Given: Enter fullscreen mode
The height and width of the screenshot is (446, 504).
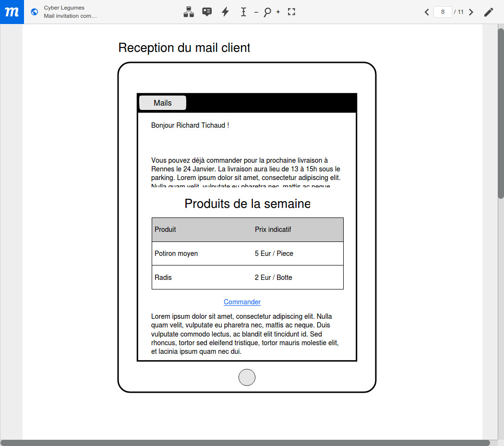Looking at the screenshot, I should coord(291,12).
